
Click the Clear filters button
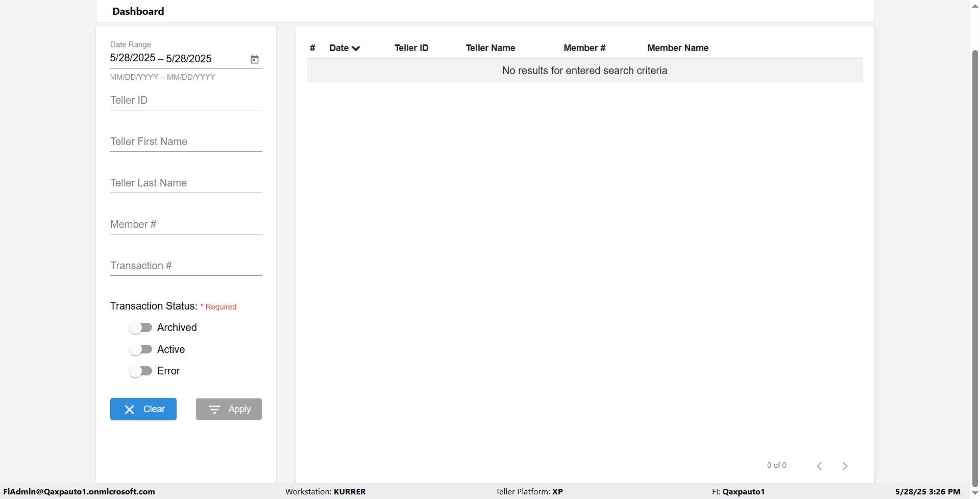pos(143,409)
